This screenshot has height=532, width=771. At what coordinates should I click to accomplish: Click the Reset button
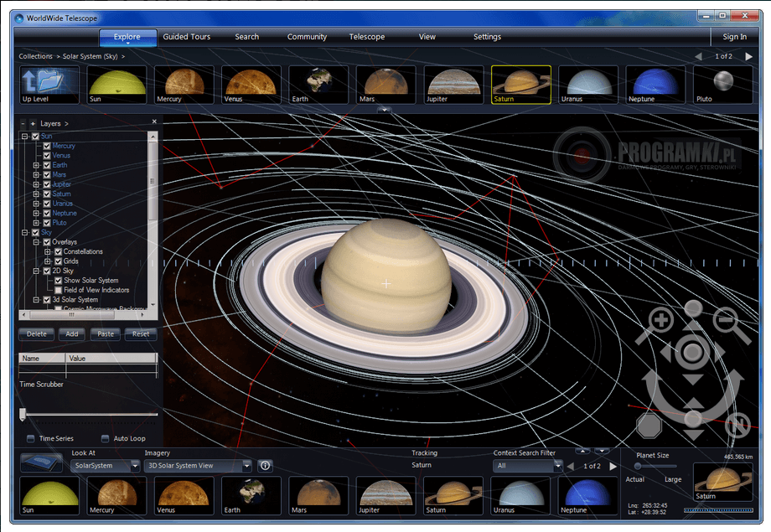(x=141, y=334)
